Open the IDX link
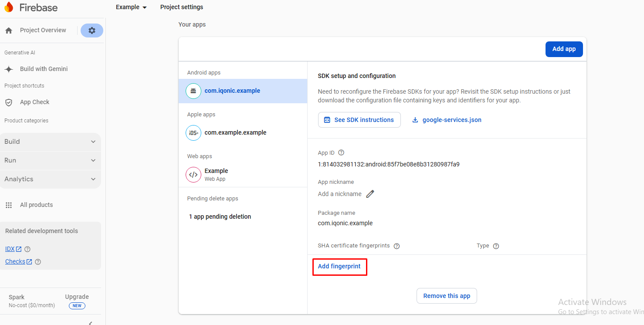 pyautogui.click(x=10, y=249)
